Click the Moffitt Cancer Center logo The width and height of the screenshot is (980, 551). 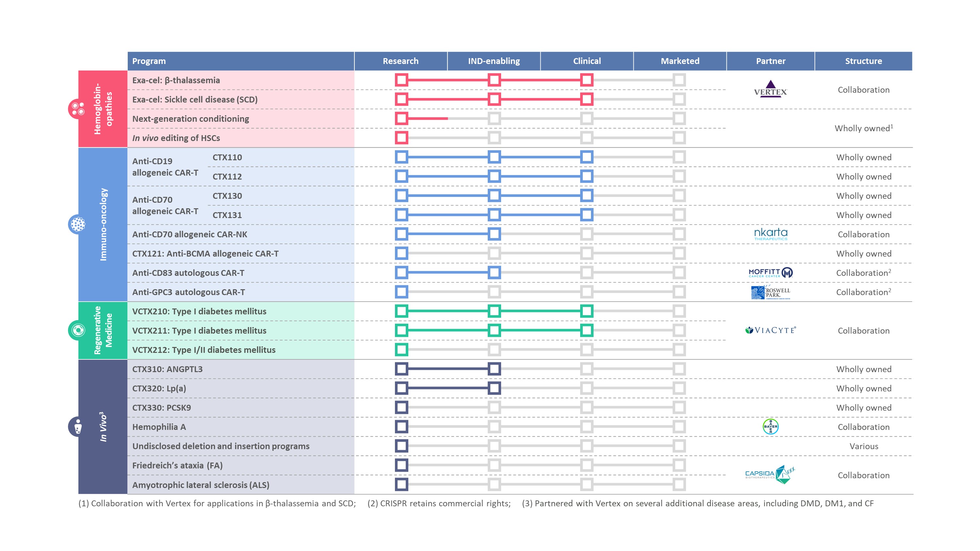click(x=771, y=273)
